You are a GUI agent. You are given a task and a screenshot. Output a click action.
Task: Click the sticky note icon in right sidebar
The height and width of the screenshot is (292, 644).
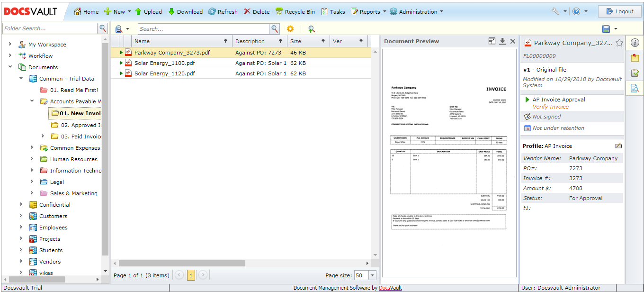[x=635, y=58]
